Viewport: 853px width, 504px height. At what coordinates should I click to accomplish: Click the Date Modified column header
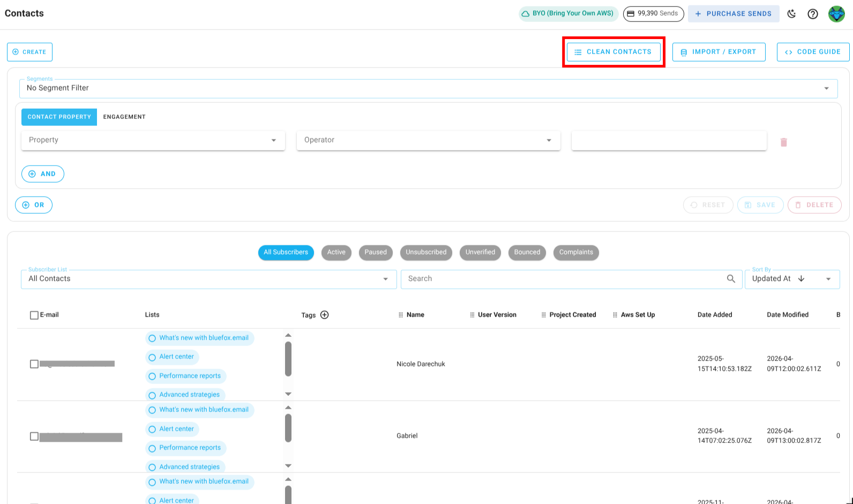point(788,315)
